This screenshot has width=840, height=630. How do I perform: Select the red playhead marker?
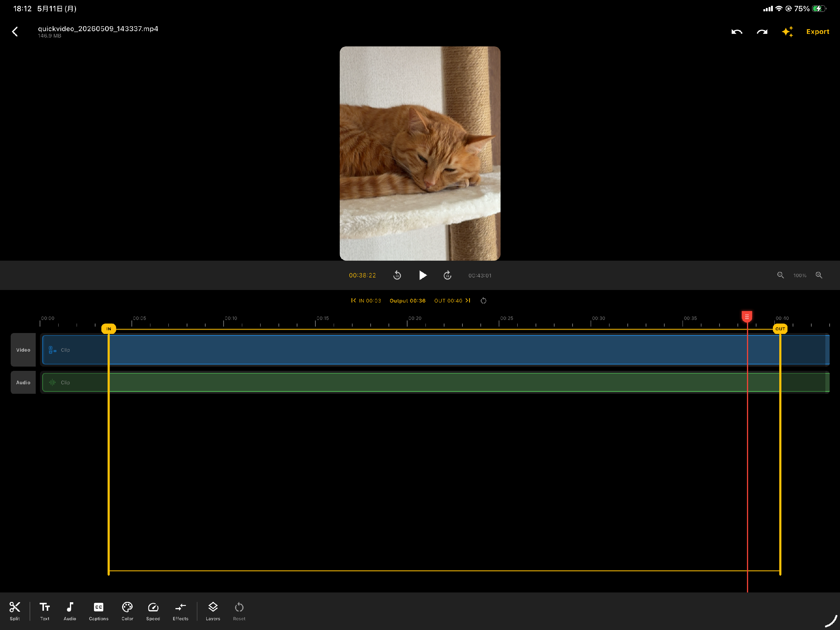coord(747,316)
